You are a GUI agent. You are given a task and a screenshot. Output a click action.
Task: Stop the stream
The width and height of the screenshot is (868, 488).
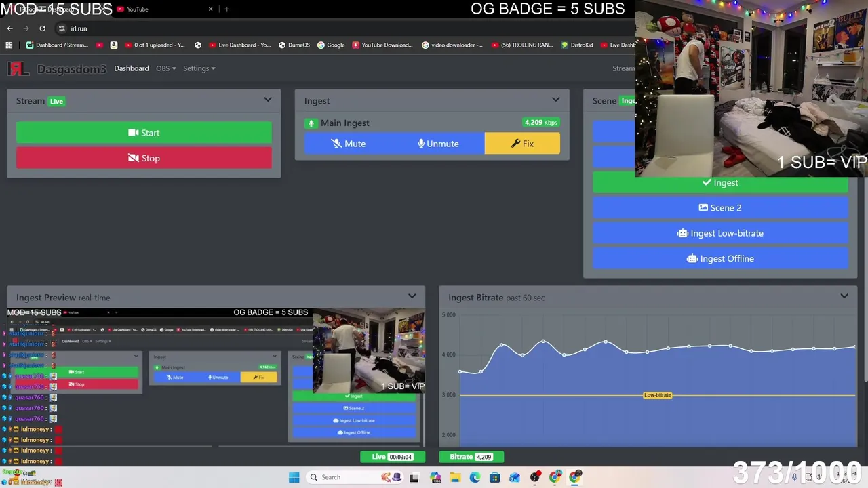(144, 158)
